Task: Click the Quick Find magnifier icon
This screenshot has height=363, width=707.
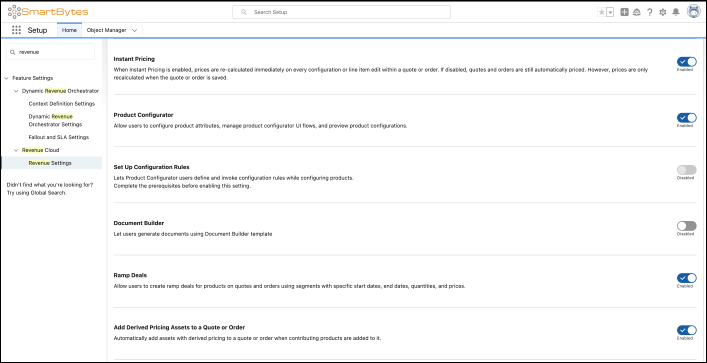Action: pos(13,52)
